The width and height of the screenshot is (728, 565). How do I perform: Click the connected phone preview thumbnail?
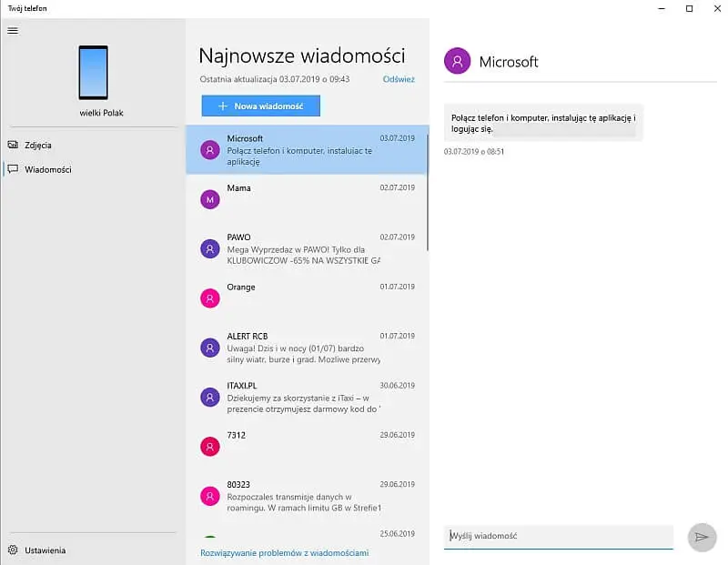[93, 72]
